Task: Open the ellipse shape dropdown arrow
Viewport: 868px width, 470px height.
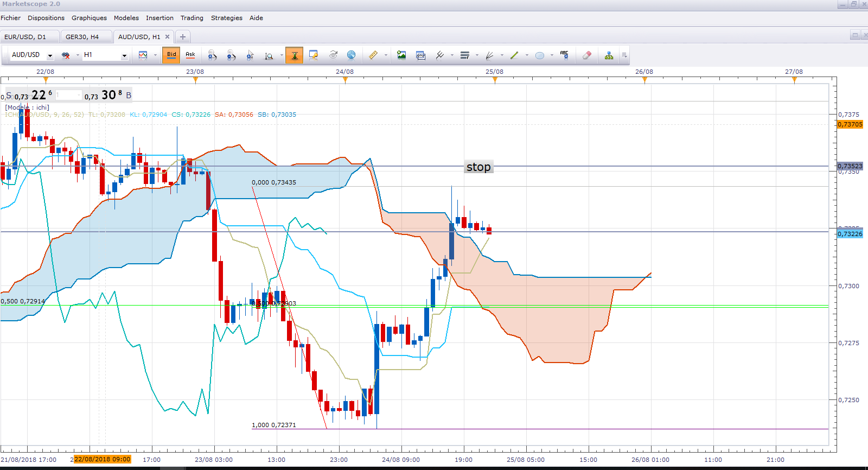Action: tap(552, 55)
